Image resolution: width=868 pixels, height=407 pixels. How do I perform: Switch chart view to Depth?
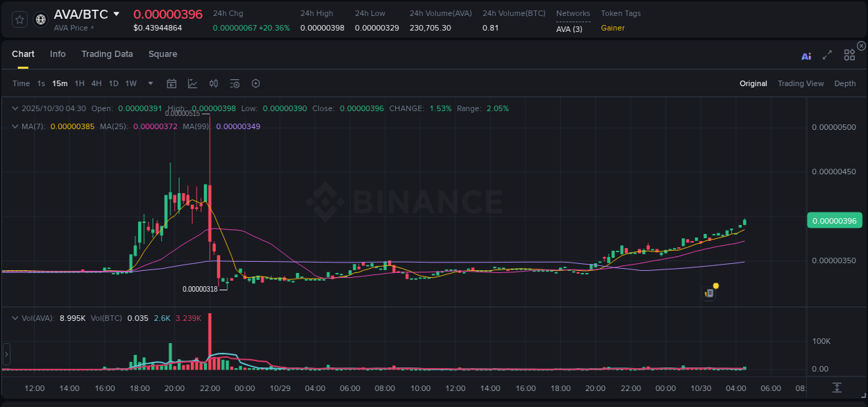point(845,83)
